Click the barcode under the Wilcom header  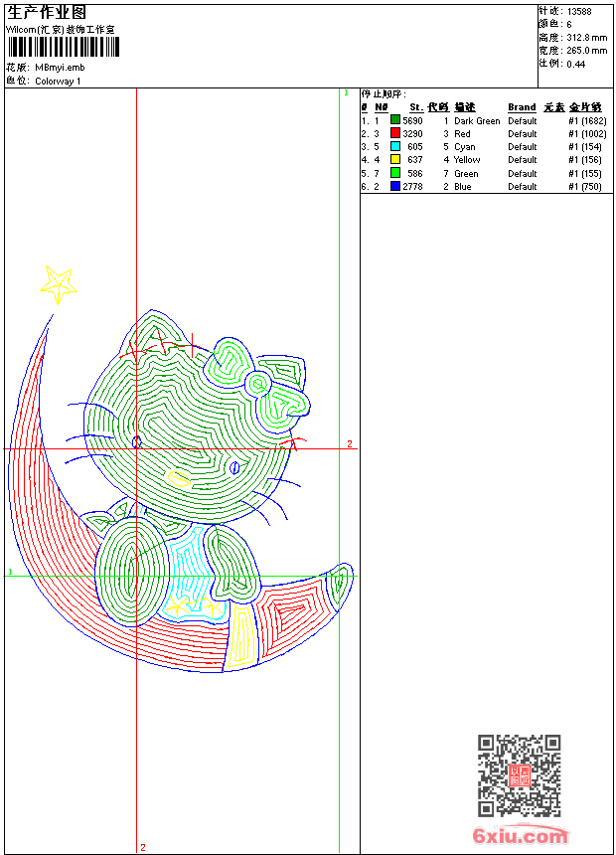click(x=64, y=47)
